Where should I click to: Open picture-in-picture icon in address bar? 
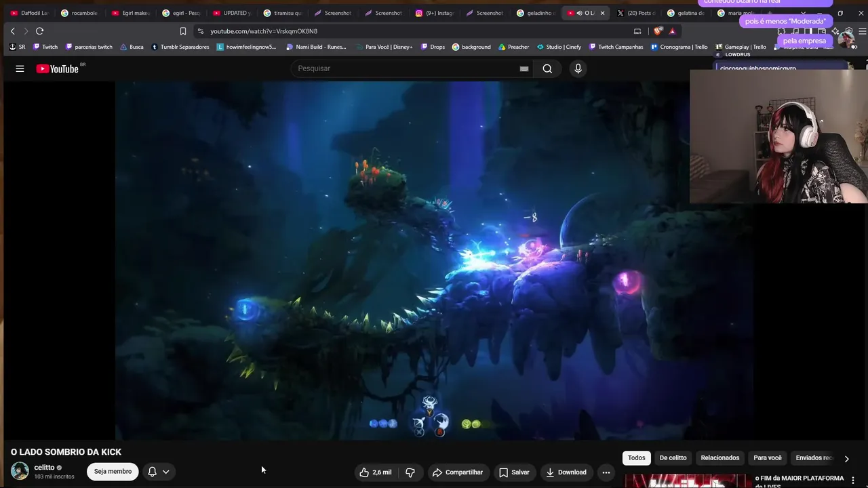(637, 31)
